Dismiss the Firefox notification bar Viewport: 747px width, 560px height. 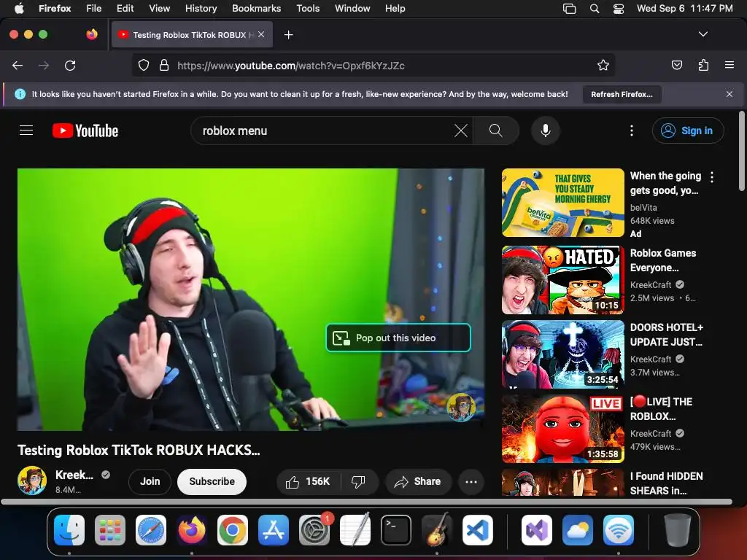729,94
